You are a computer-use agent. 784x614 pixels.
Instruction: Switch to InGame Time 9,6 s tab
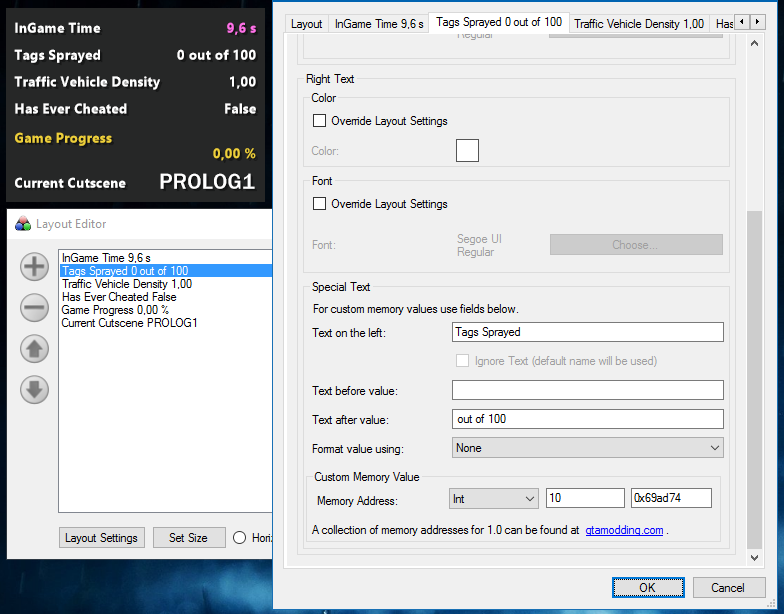coord(379,24)
